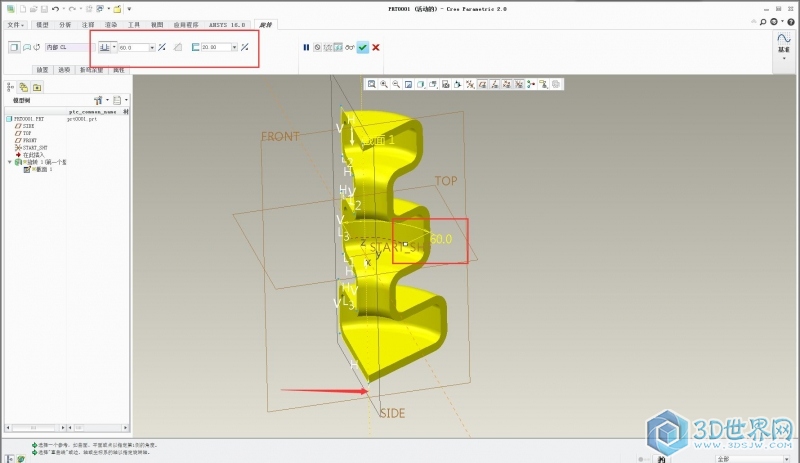The image size is (800, 463).
Task: Select the Folder Browser navigator tab icon
Action: click(23, 87)
